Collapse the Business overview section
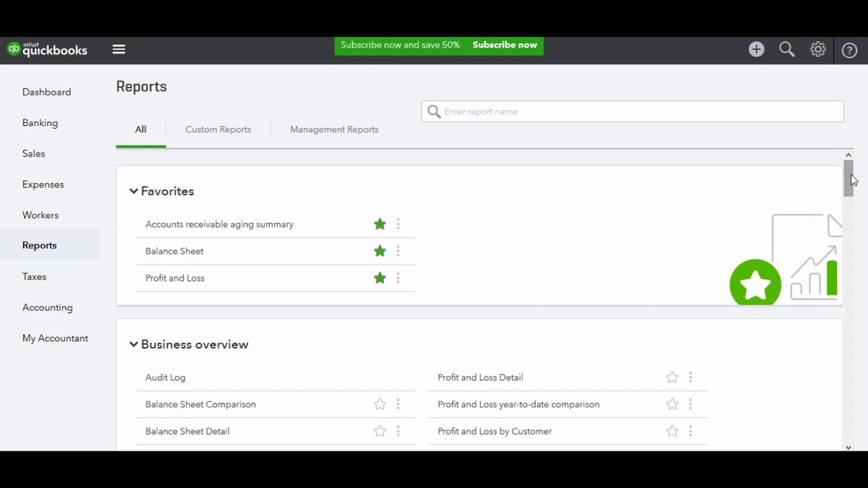This screenshot has height=488, width=868. [134, 345]
